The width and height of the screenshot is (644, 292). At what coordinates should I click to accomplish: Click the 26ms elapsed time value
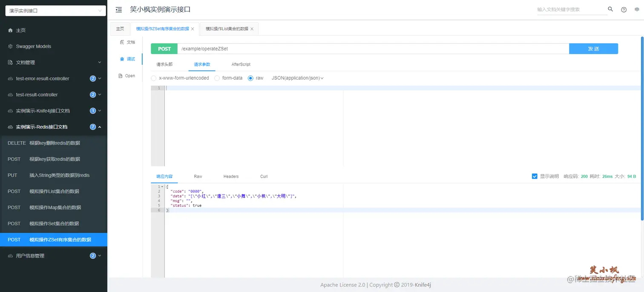click(x=607, y=176)
